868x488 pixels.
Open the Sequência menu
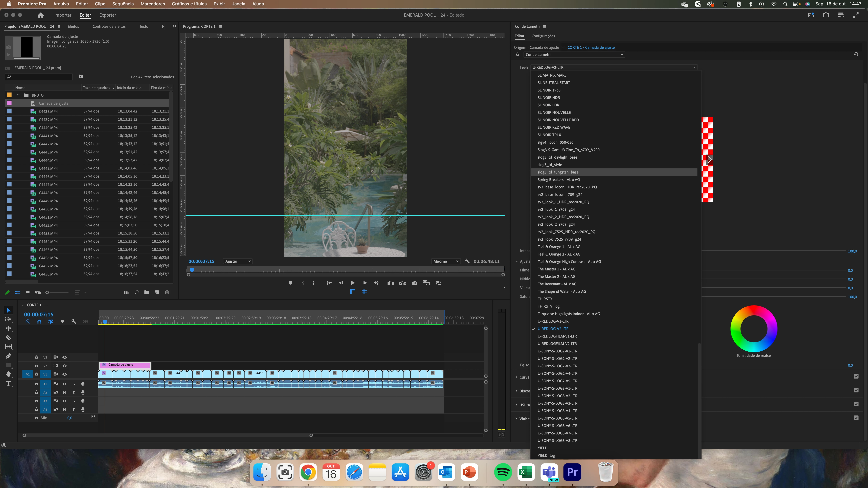[123, 4]
